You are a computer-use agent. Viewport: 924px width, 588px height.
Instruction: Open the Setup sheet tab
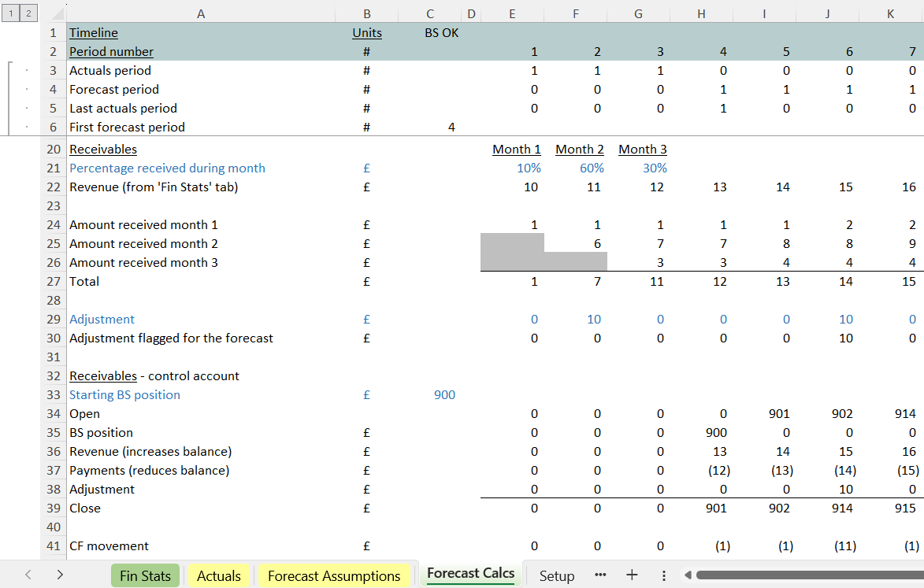pyautogui.click(x=556, y=576)
